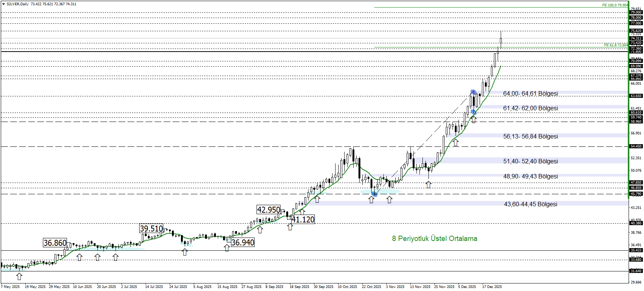Click the current price 74.311 axis tag
The image size is (644, 291).
pos(636,38)
